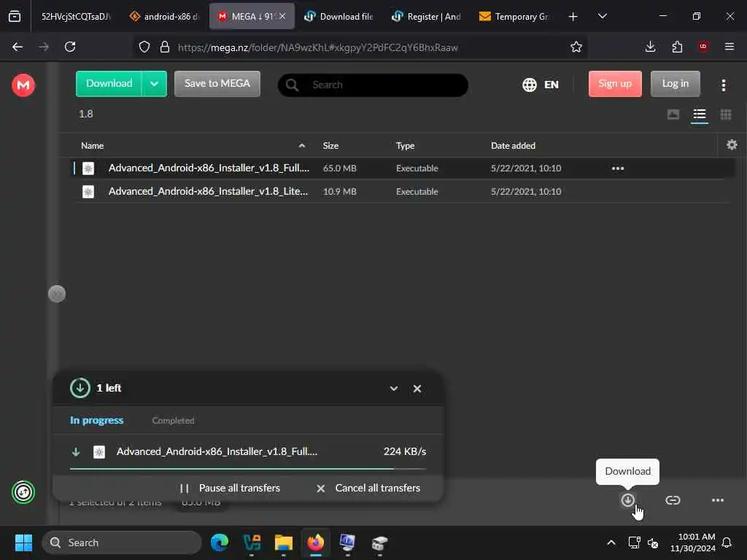This screenshot has width=747, height=560.
Task: Focus the MEGA Search field
Action: [x=373, y=85]
